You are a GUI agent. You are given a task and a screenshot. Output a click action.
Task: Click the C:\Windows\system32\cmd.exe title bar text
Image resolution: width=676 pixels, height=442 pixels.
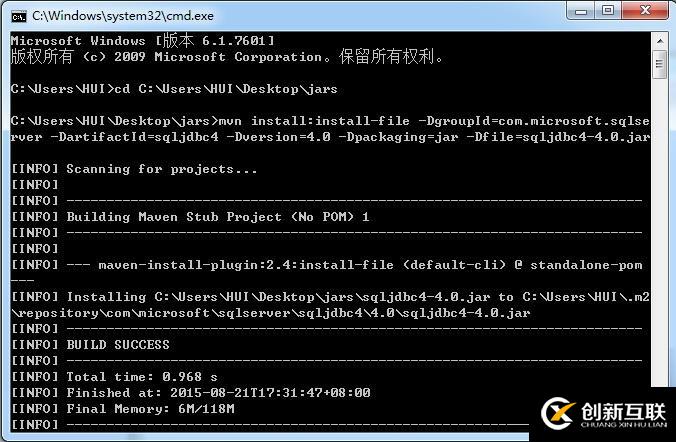click(x=123, y=16)
